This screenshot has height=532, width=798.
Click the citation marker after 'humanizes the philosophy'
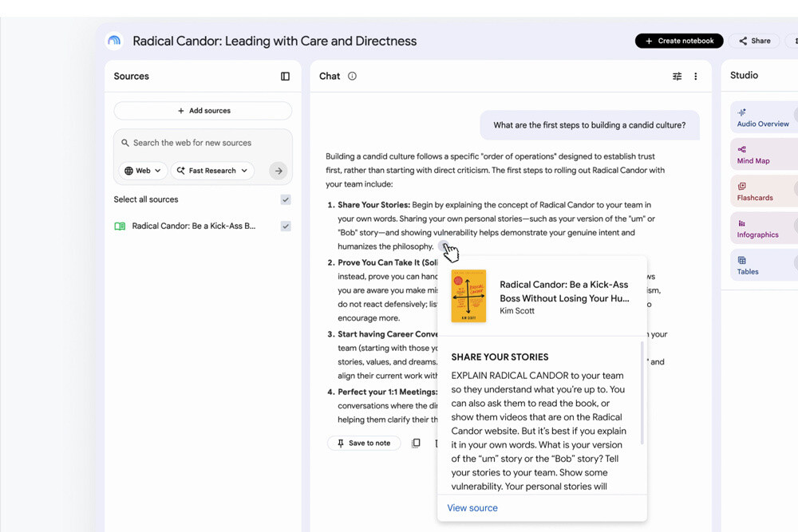click(443, 246)
